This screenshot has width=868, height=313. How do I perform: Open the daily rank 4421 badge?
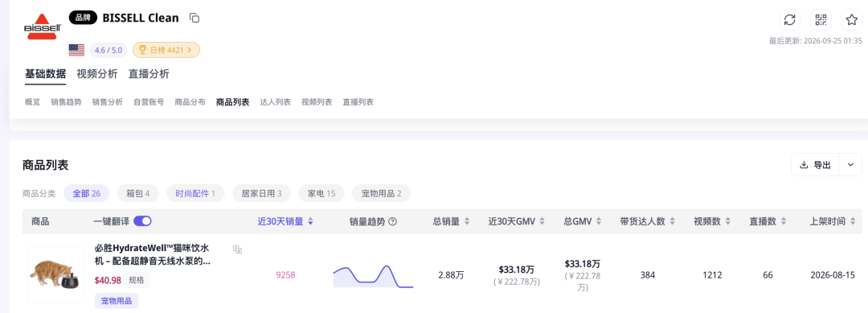166,50
